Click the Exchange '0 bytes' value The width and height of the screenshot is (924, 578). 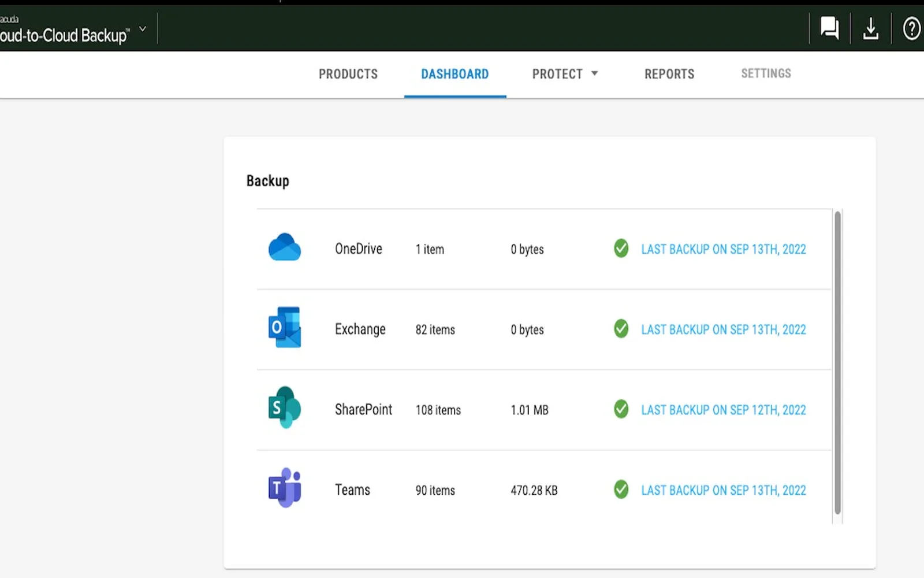pos(527,329)
